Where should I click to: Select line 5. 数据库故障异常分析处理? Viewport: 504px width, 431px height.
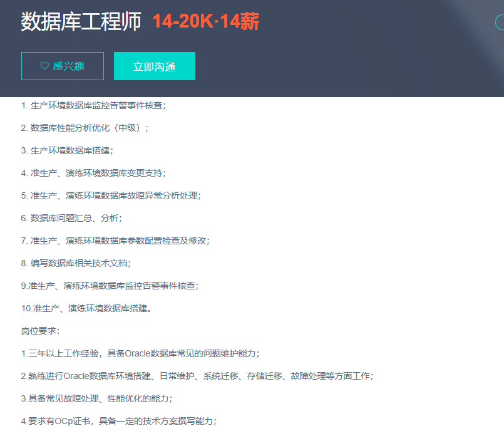point(111,195)
